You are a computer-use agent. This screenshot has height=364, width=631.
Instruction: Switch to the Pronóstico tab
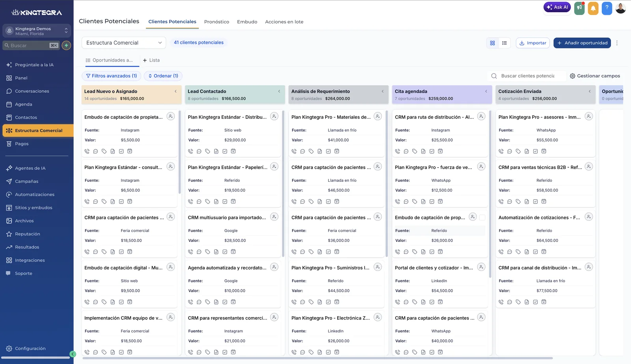click(217, 22)
